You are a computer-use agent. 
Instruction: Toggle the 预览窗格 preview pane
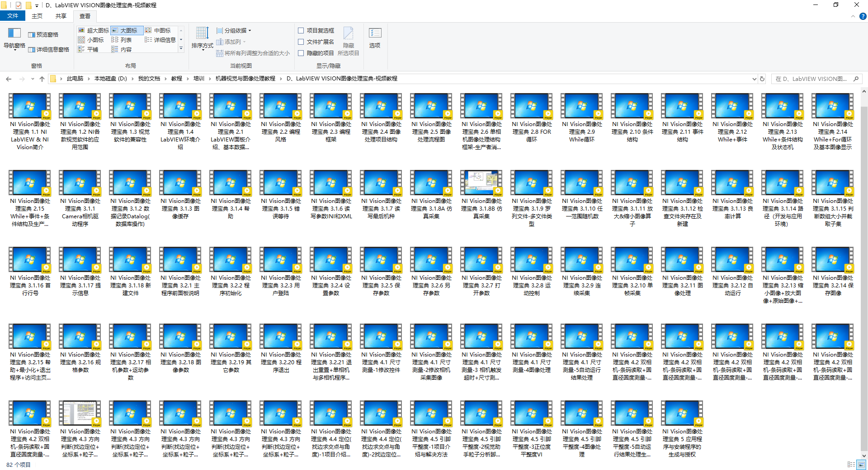[x=43, y=35]
